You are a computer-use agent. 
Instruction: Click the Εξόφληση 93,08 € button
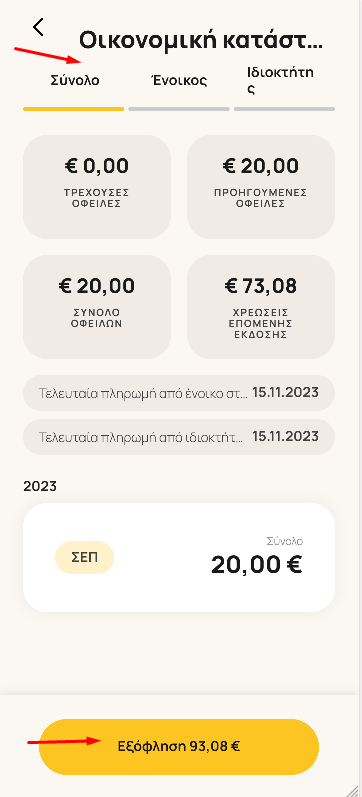[x=179, y=746]
